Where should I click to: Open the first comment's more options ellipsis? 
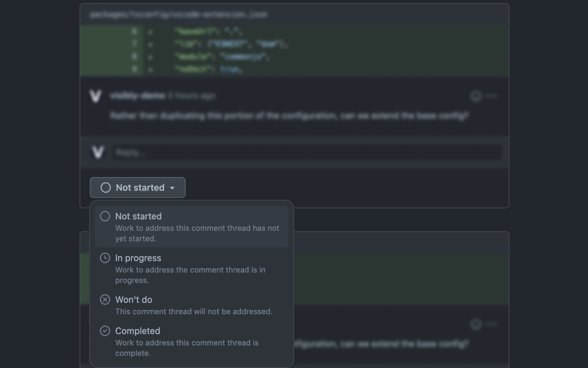coord(492,96)
